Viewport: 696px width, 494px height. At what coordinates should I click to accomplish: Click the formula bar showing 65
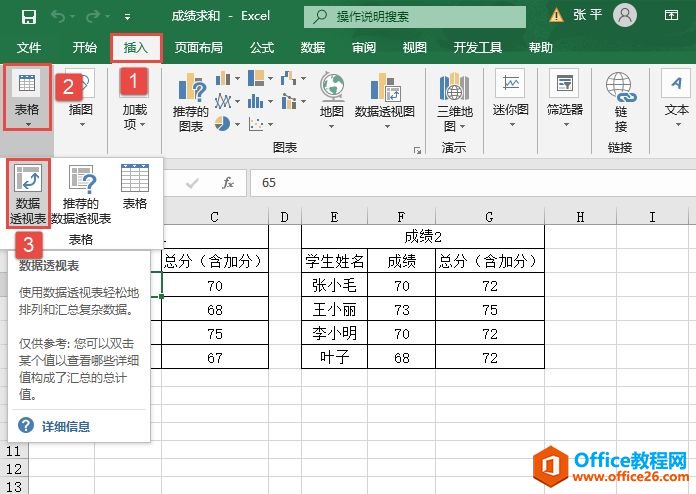pos(470,183)
